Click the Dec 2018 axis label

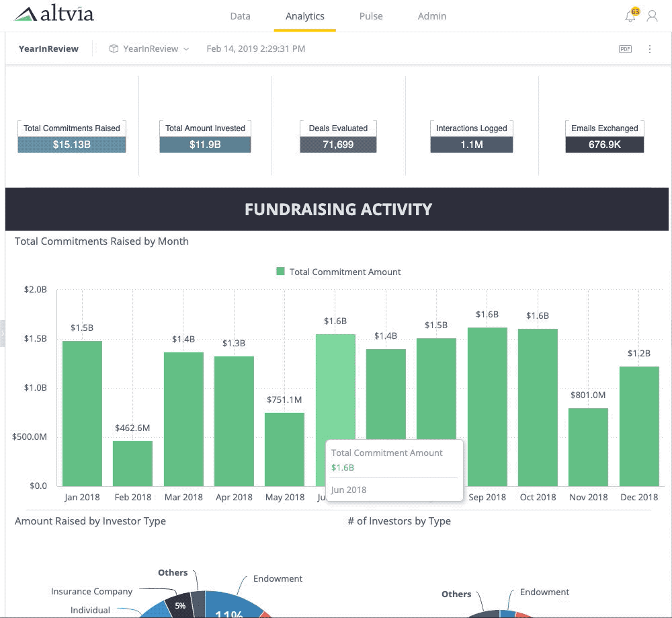[639, 497]
